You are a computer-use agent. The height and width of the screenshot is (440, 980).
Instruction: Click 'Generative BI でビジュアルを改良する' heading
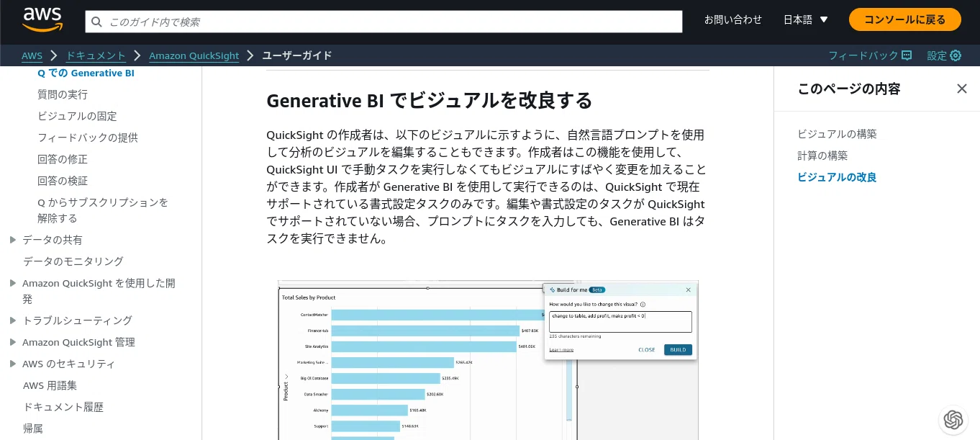pos(430,100)
